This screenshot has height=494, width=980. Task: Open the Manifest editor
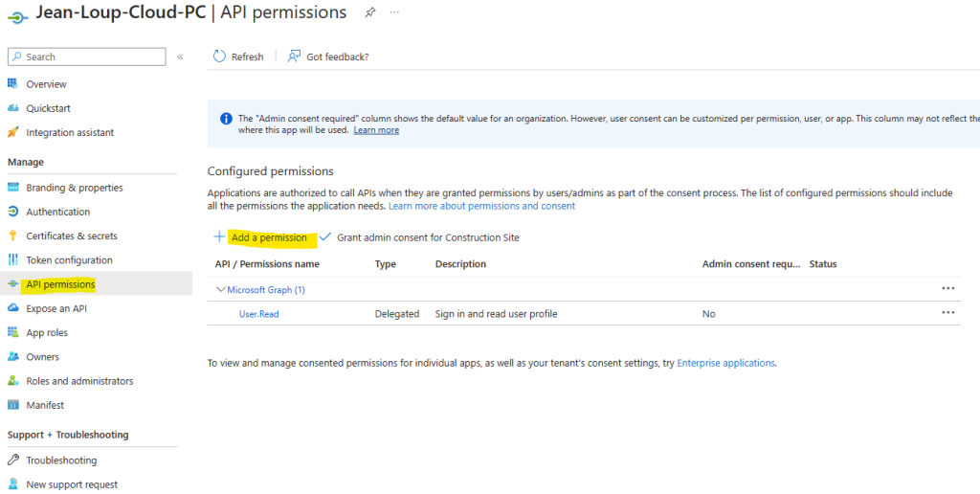[x=45, y=405]
